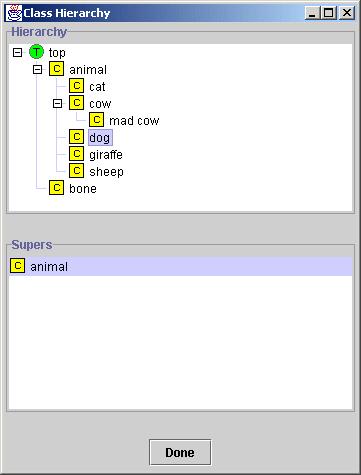Click the class icon beside sheep
Viewport: 361px width, 475px height.
(x=77, y=171)
